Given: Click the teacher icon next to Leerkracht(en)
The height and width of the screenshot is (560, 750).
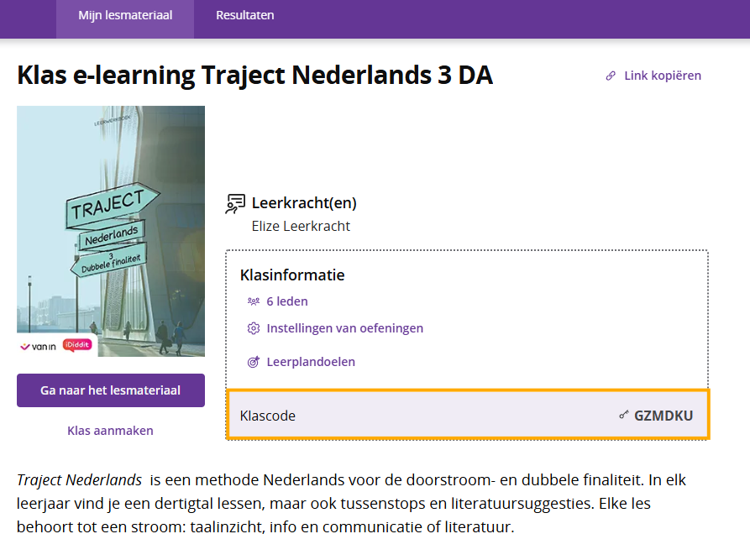Looking at the screenshot, I should tap(235, 204).
